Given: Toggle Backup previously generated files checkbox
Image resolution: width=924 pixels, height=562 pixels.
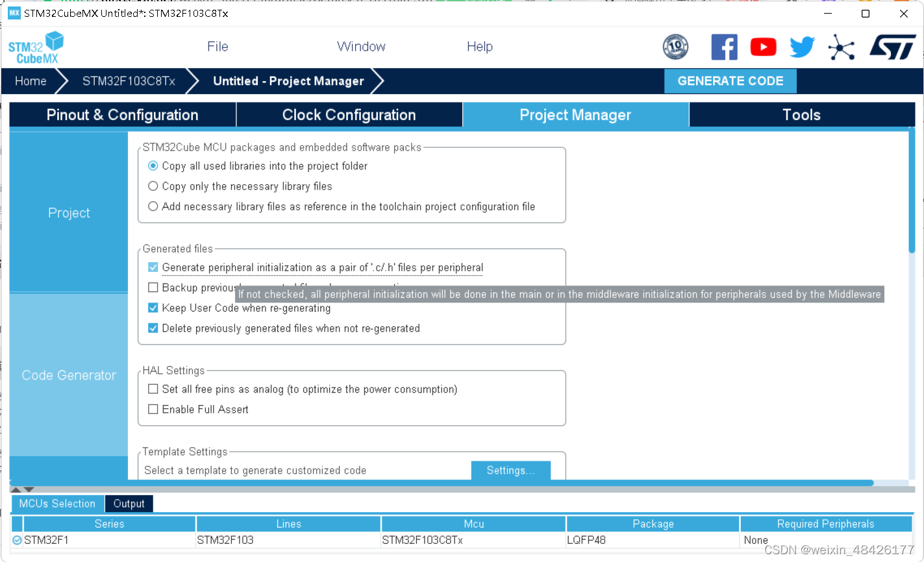Looking at the screenshot, I should (153, 287).
